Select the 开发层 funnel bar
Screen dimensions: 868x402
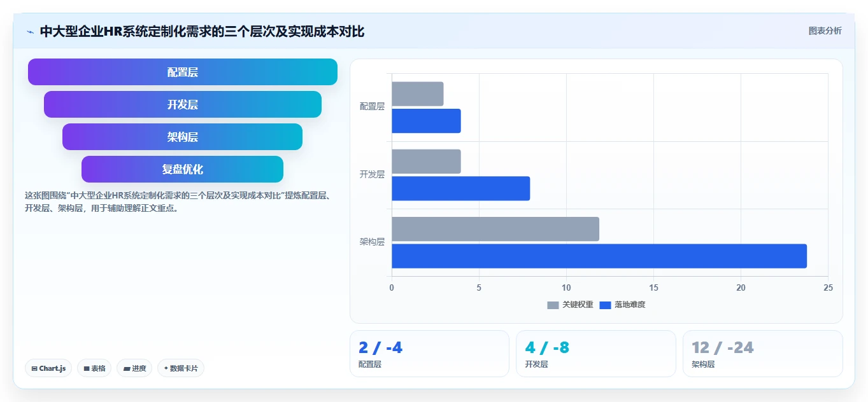pyautogui.click(x=183, y=104)
